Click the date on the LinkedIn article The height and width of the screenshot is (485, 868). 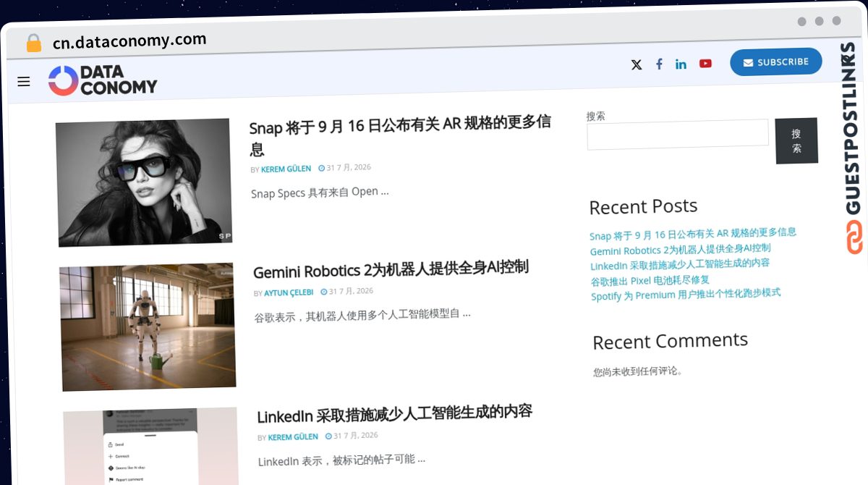click(355, 436)
